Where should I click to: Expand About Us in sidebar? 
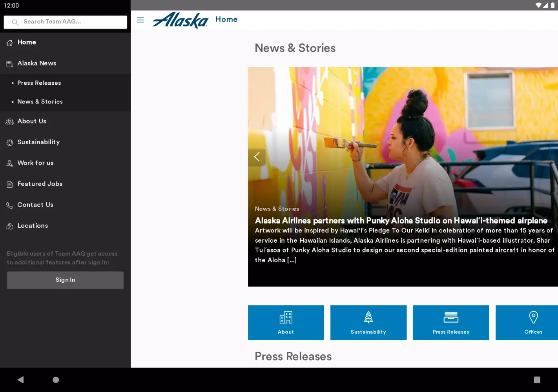pyautogui.click(x=32, y=122)
